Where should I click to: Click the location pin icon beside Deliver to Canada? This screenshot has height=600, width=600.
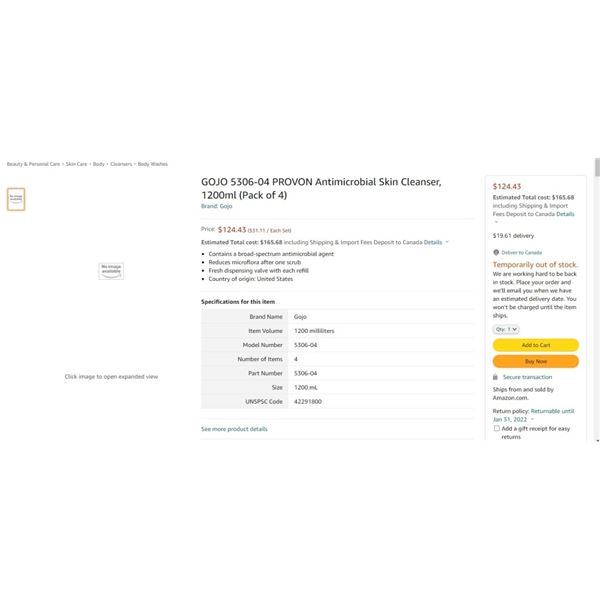pyautogui.click(x=496, y=252)
